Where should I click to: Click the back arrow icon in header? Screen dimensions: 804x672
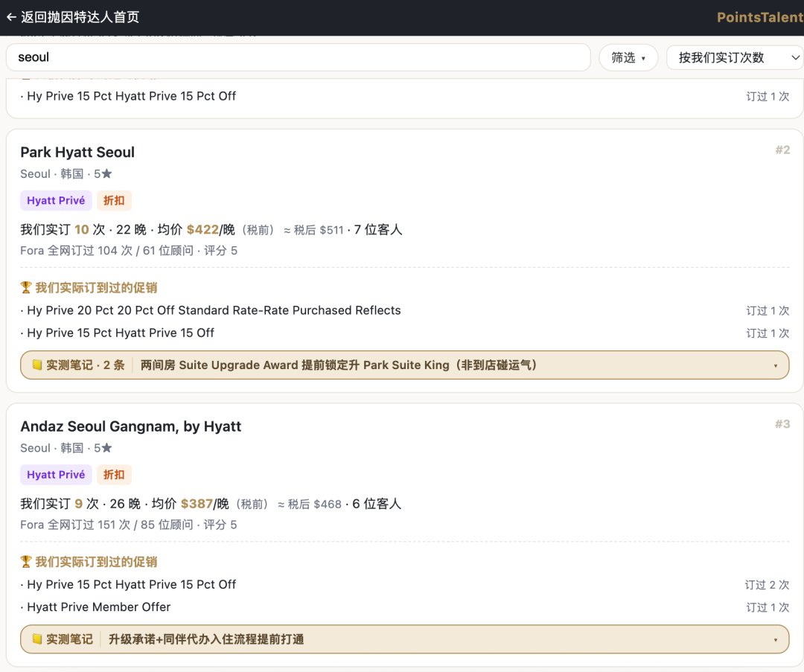point(12,17)
